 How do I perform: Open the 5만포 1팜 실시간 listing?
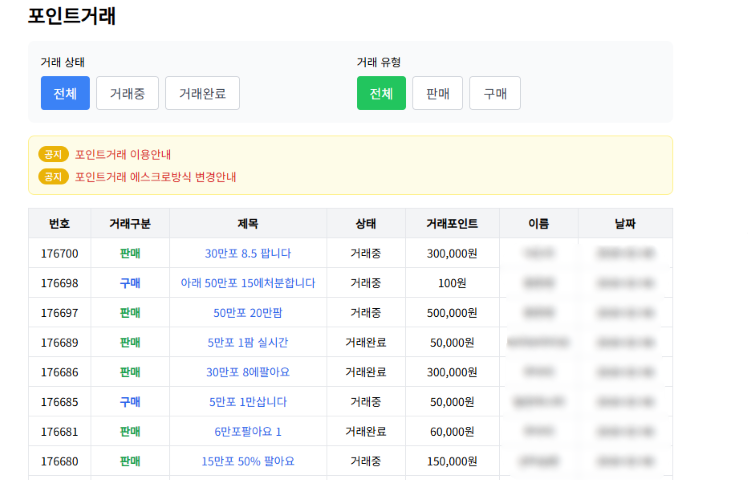click(248, 342)
